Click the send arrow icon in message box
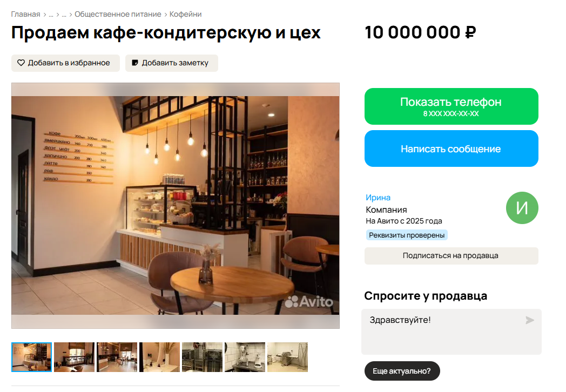566x392 pixels. tap(529, 320)
